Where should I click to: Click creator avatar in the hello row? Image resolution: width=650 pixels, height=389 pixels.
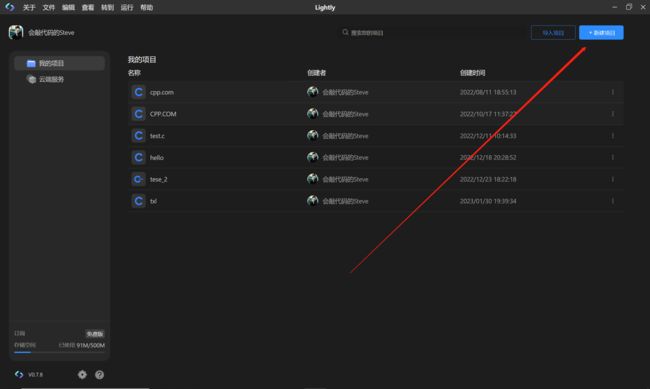(x=313, y=157)
